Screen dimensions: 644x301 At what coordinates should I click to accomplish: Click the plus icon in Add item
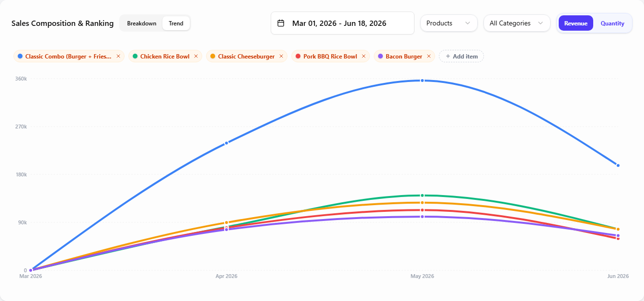click(448, 56)
